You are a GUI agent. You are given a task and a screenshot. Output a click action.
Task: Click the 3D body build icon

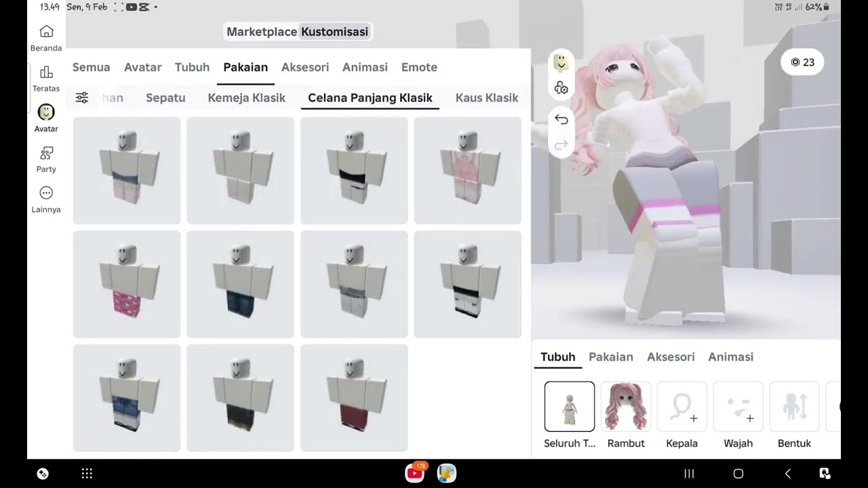[x=561, y=88]
